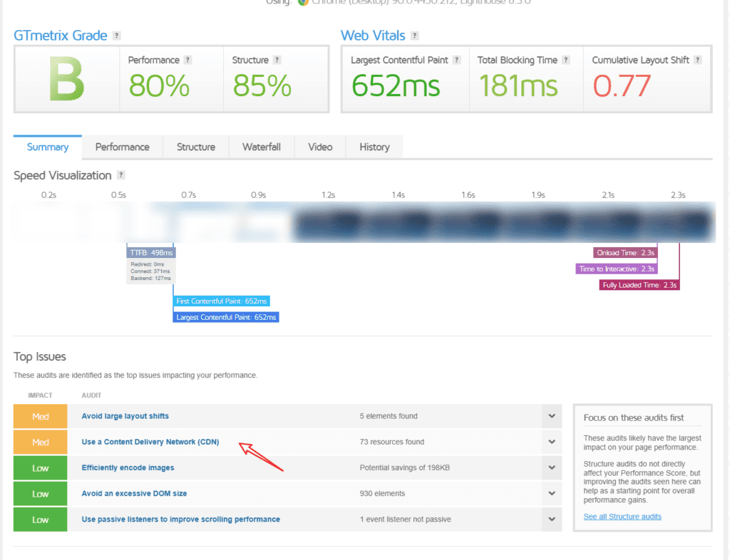
Task: Click the 930 elements text
Action: [382, 494]
